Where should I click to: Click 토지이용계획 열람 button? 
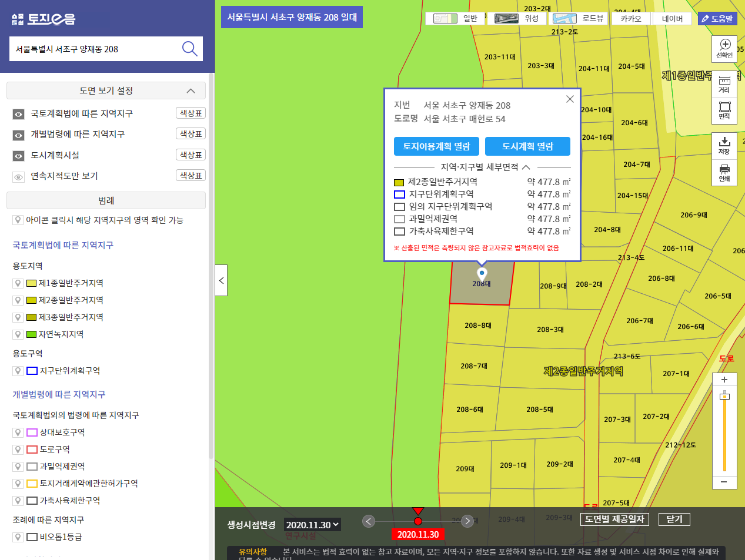pos(436,146)
